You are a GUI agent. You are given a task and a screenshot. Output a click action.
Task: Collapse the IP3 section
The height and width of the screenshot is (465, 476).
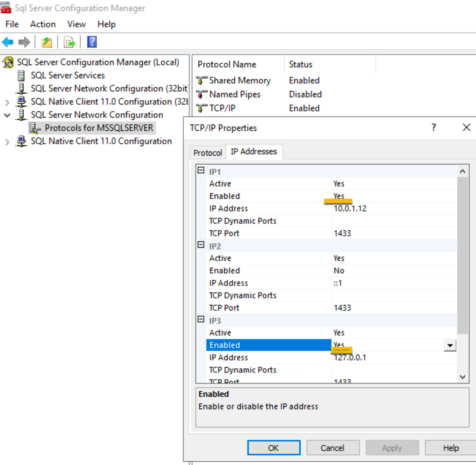click(x=201, y=319)
